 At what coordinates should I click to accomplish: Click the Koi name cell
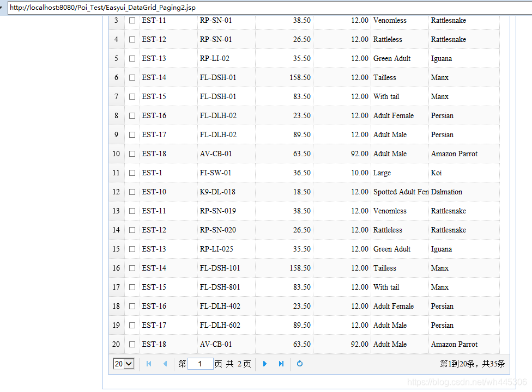464,173
